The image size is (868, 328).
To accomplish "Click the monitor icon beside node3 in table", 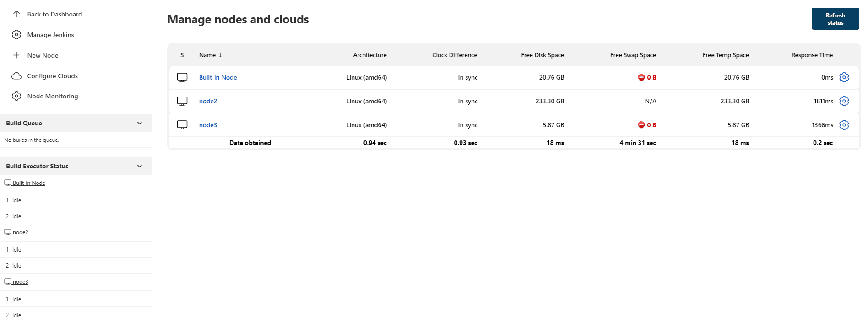I will pyautogui.click(x=182, y=125).
